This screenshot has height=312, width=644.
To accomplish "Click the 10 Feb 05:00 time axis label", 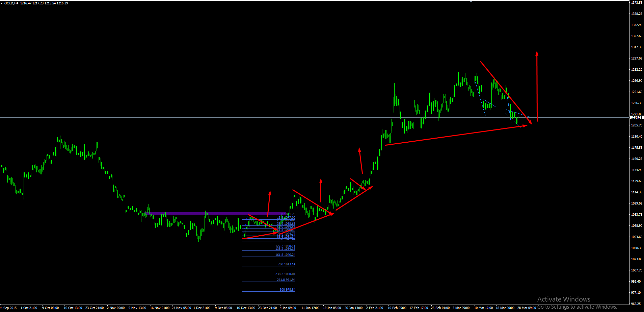I will tap(397, 308).
